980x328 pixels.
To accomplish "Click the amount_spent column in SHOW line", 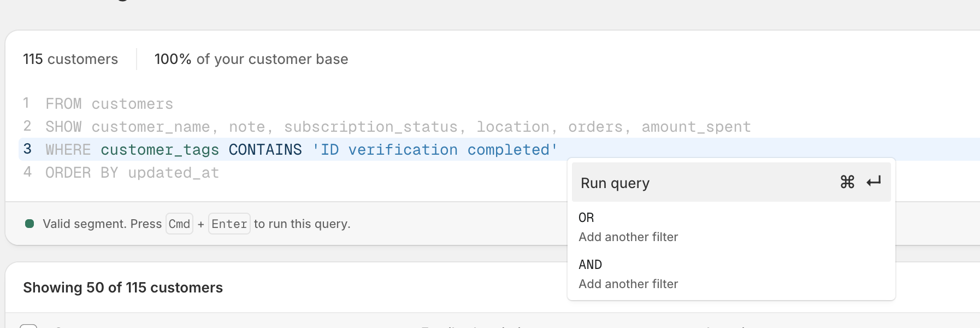I will tap(696, 127).
